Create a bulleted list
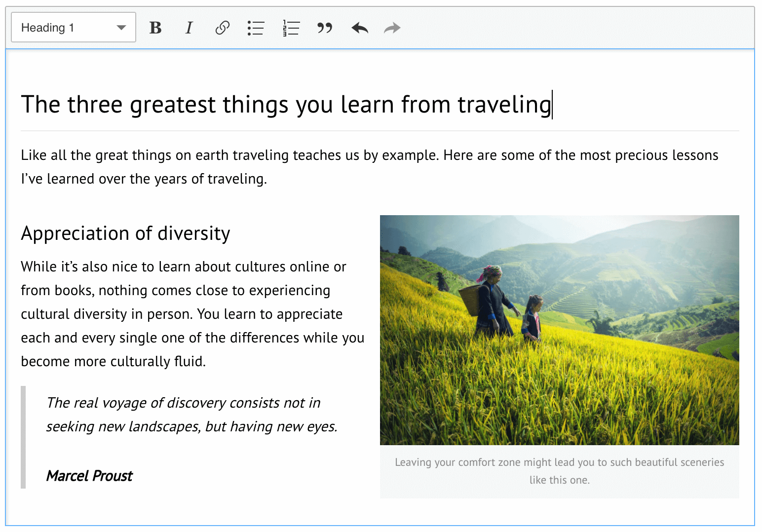 [x=256, y=28]
